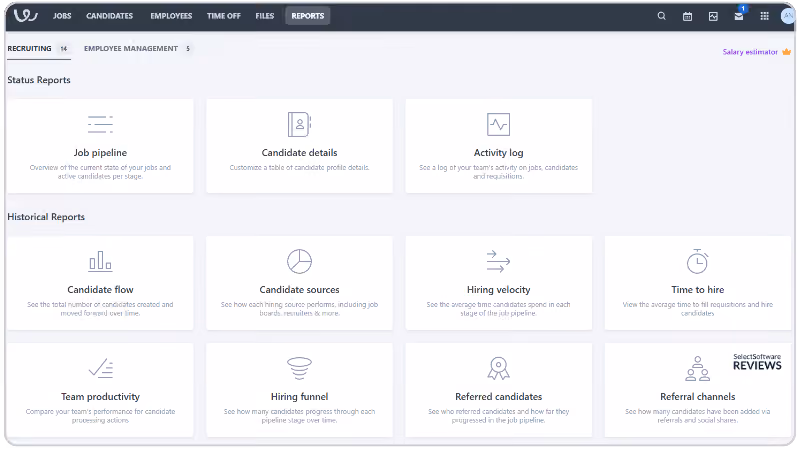
Task: Click the Referral channels people icon
Action: pos(697,368)
